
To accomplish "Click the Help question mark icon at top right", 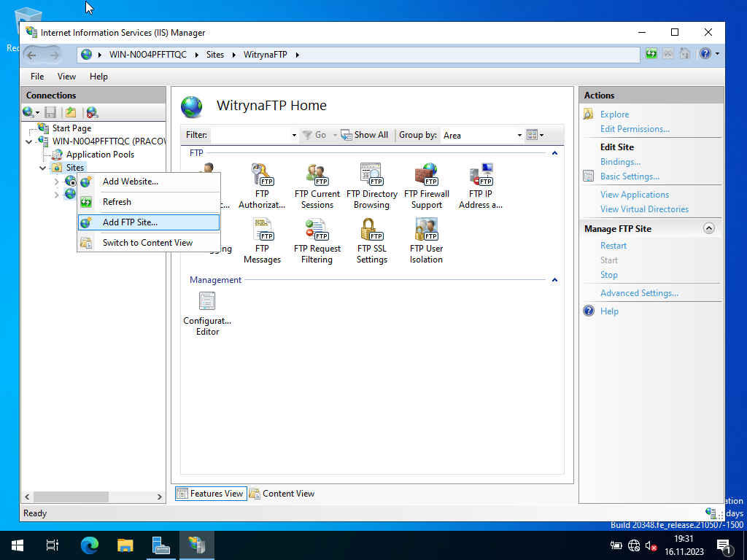I will 705,53.
